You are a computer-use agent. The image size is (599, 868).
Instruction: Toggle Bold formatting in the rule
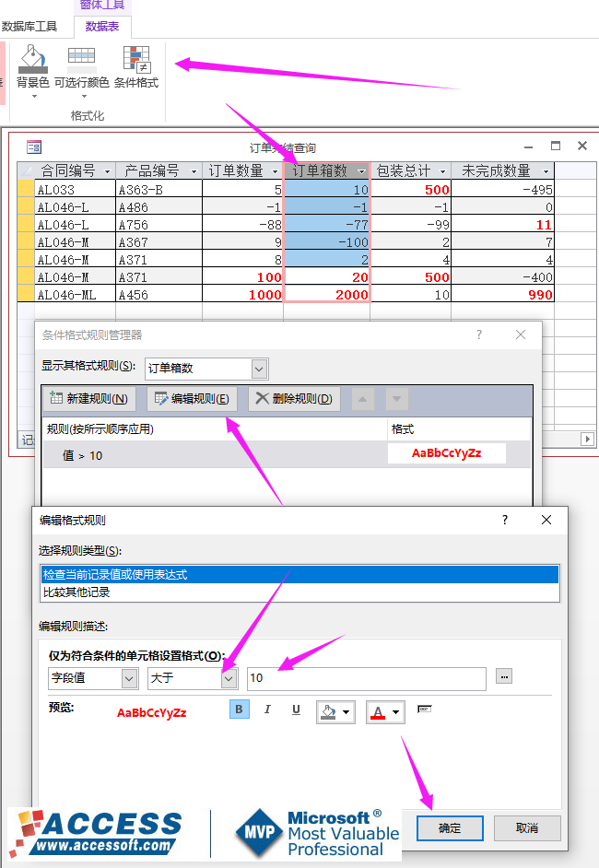(x=240, y=710)
